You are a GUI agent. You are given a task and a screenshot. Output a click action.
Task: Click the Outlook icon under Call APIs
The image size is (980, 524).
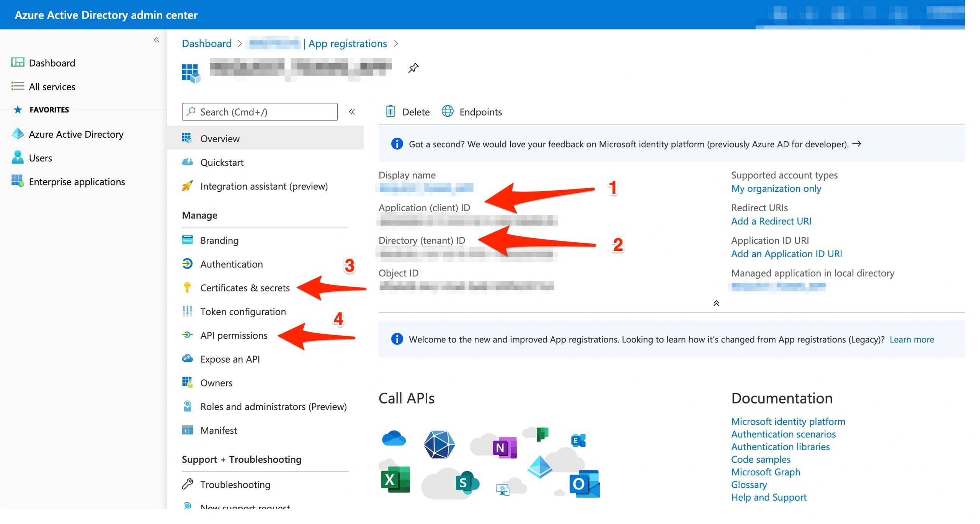tap(585, 484)
